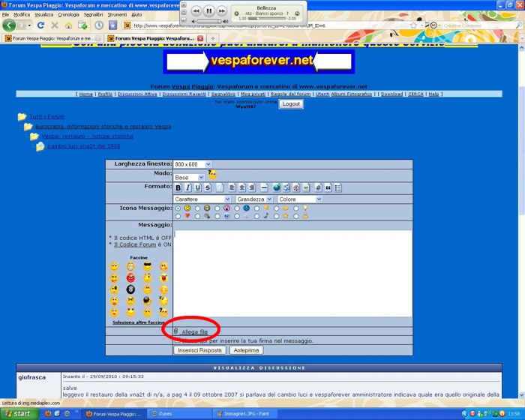525x420 pixels.
Task: Apply bold formatting in post editor
Action: (178, 188)
